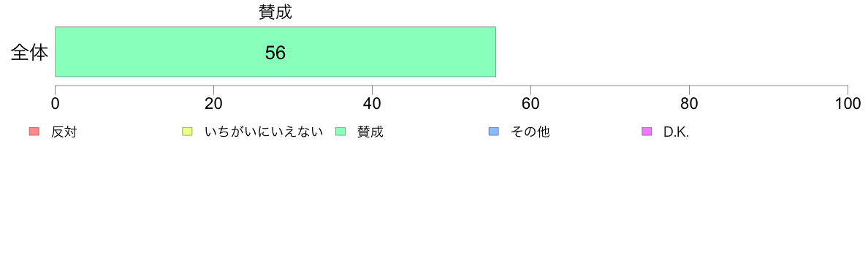Screen dimensions: 868x269
Task: Select the magenta D.K. legend swatch
Action: [647, 131]
